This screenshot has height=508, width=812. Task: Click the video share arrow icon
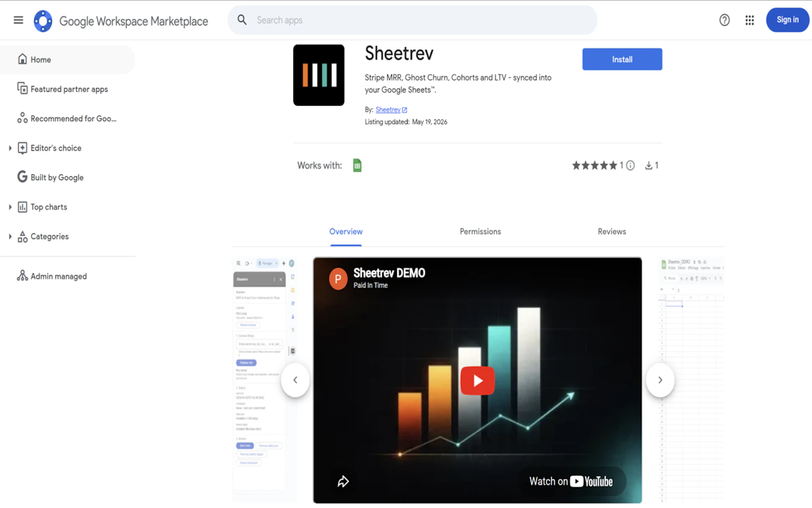click(x=344, y=481)
